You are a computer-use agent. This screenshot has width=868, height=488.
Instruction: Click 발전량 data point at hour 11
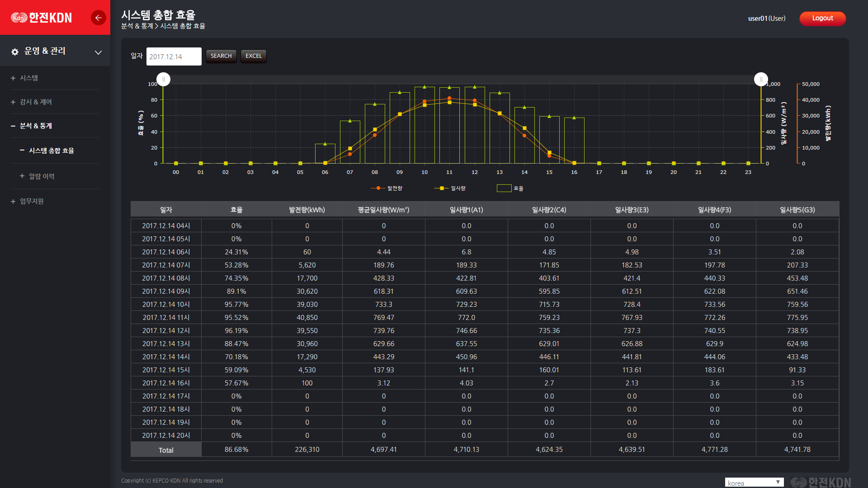click(449, 98)
